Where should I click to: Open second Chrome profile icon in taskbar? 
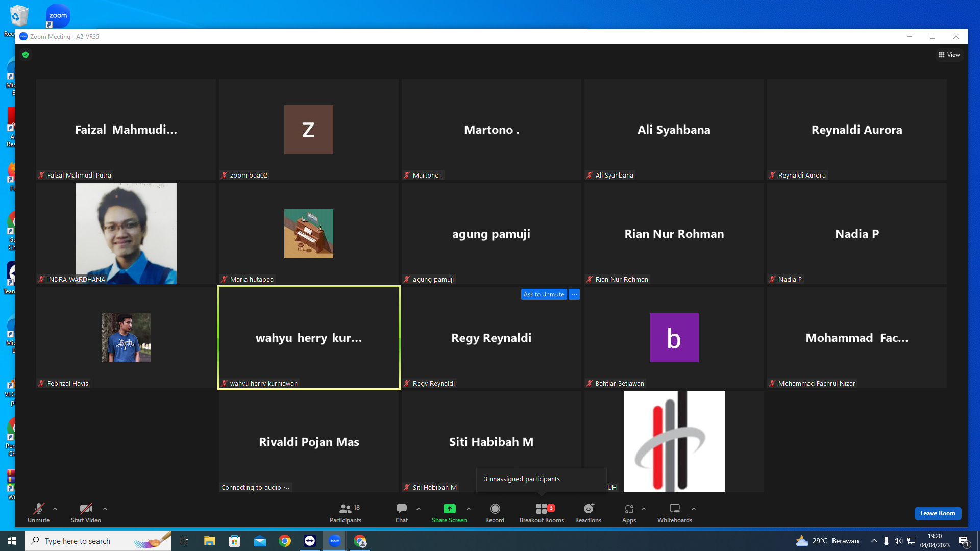[x=360, y=541]
